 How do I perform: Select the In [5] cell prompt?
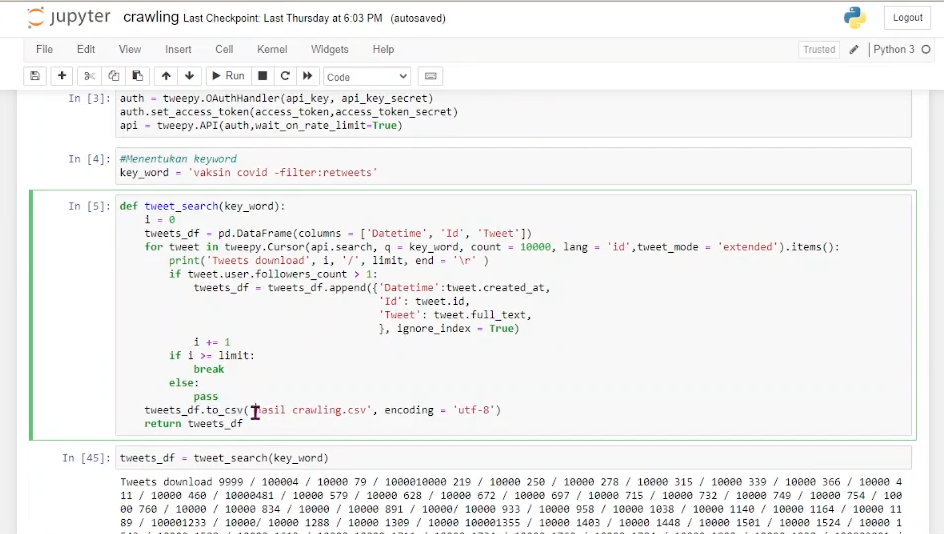pyautogui.click(x=89, y=206)
